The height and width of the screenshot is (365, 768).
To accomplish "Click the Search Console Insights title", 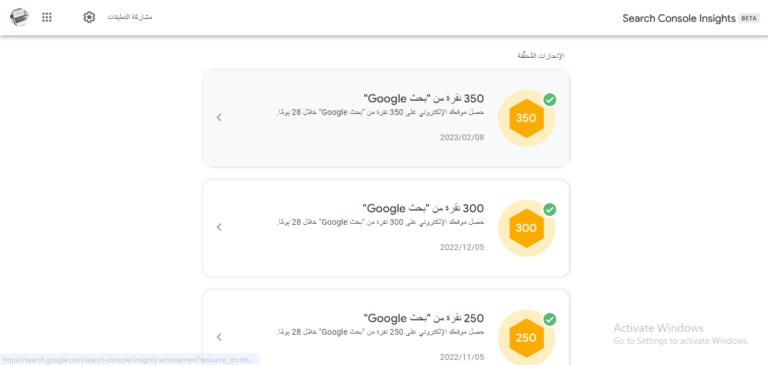I will click(679, 19).
